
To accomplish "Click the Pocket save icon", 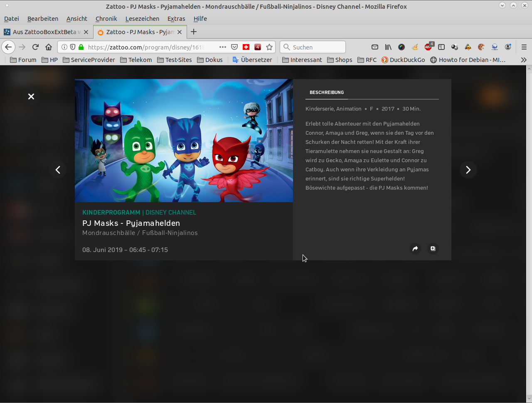I will 234,47.
